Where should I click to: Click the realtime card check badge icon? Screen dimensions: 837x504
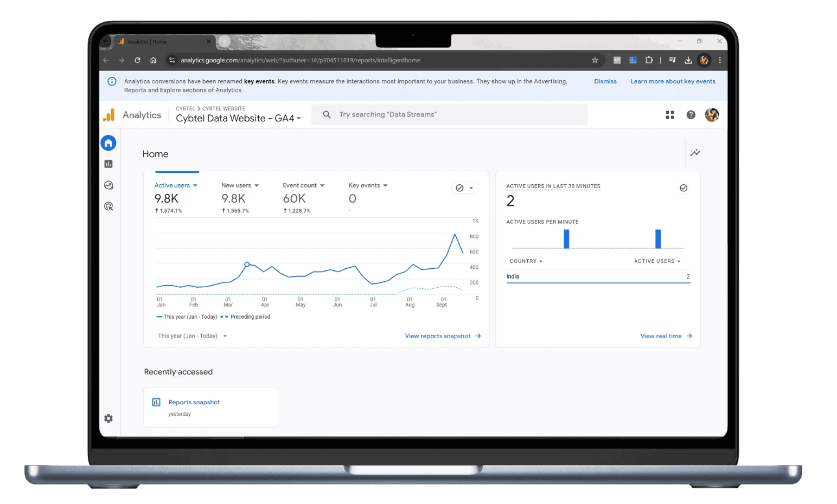coord(683,188)
